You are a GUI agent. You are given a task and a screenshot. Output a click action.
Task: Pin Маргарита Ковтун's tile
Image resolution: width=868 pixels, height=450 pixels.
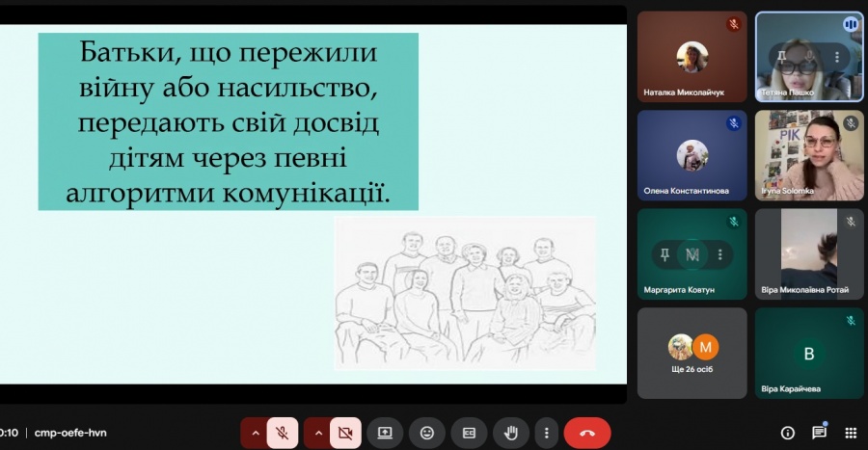665,254
